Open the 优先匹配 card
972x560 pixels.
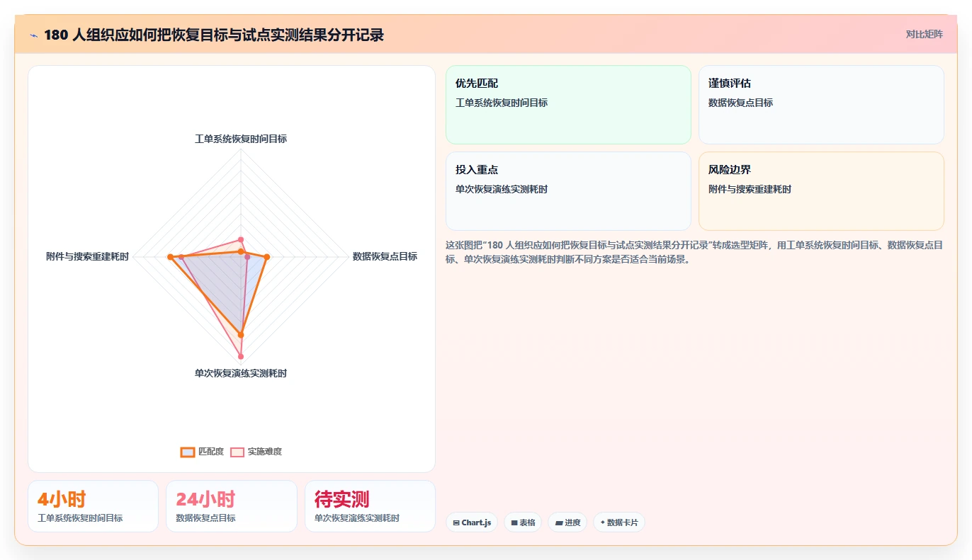(x=568, y=105)
